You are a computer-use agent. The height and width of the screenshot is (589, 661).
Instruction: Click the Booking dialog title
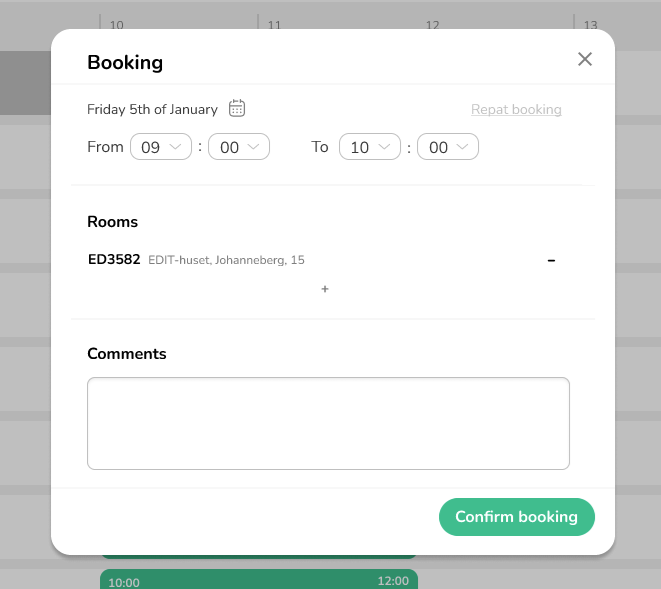click(x=125, y=63)
